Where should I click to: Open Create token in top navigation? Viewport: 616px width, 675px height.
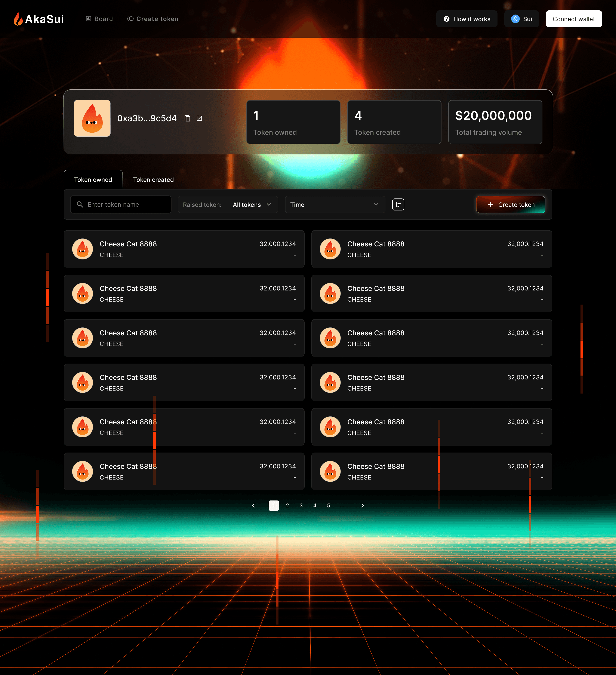click(153, 19)
